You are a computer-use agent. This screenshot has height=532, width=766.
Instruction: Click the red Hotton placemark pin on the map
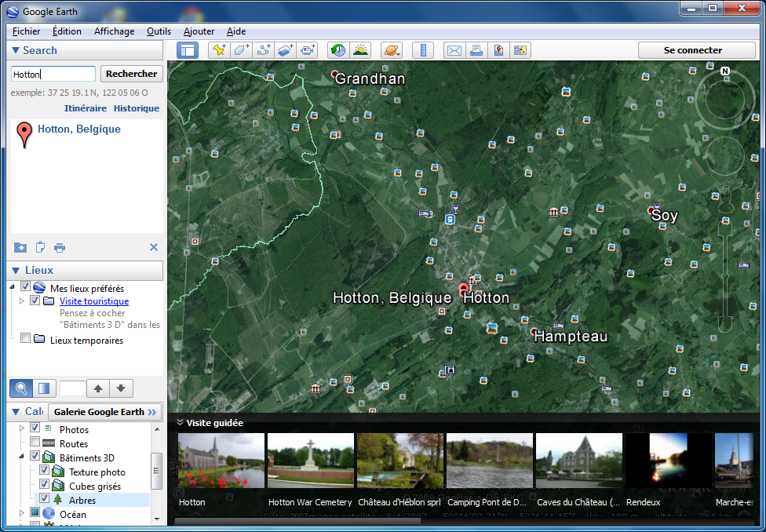(464, 288)
